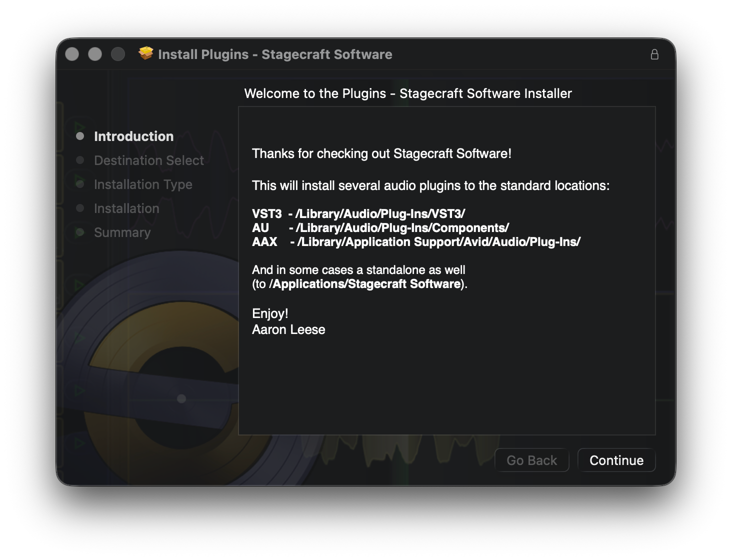Close the installer window
Image resolution: width=732 pixels, height=560 pixels.
click(x=72, y=54)
